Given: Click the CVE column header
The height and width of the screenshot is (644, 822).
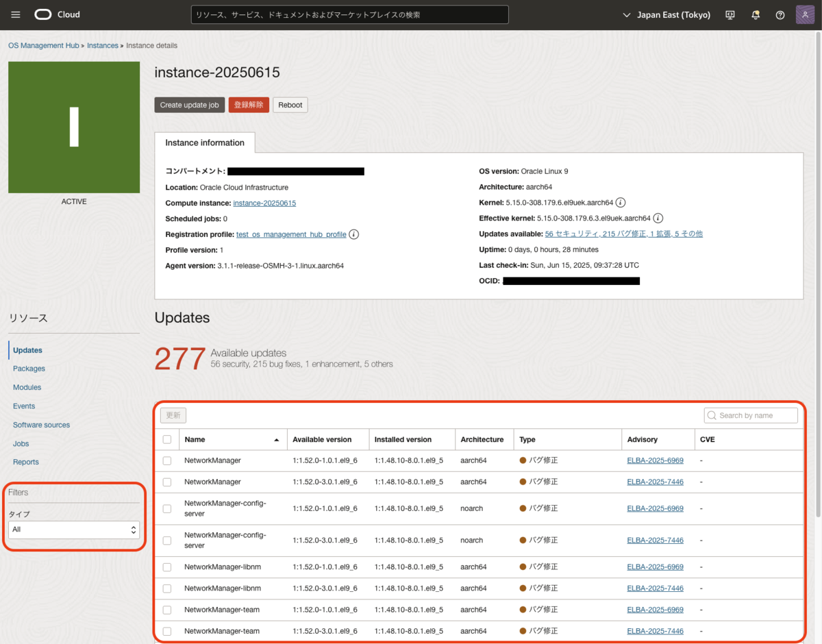Looking at the screenshot, I should (x=708, y=440).
